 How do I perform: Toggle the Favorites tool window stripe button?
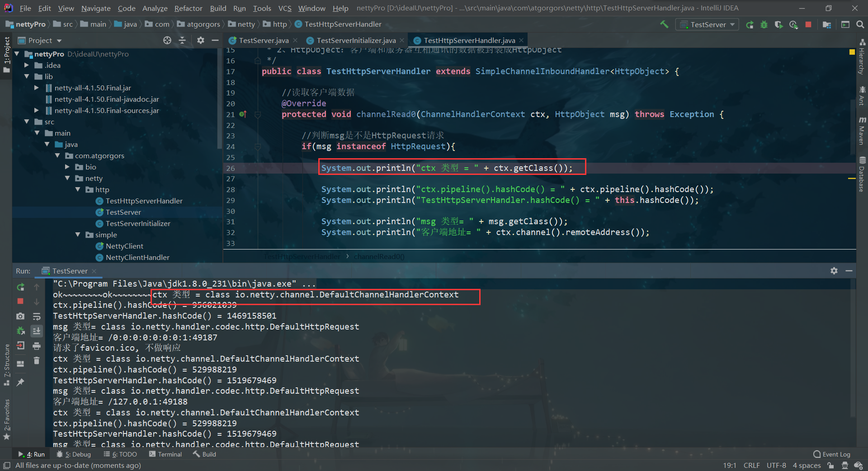(6, 419)
